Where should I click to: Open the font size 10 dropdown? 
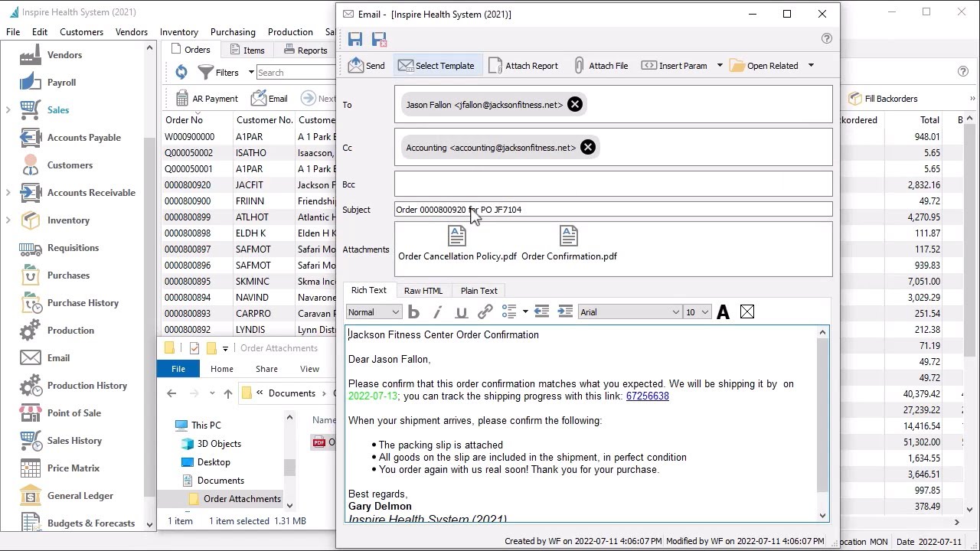coord(697,312)
